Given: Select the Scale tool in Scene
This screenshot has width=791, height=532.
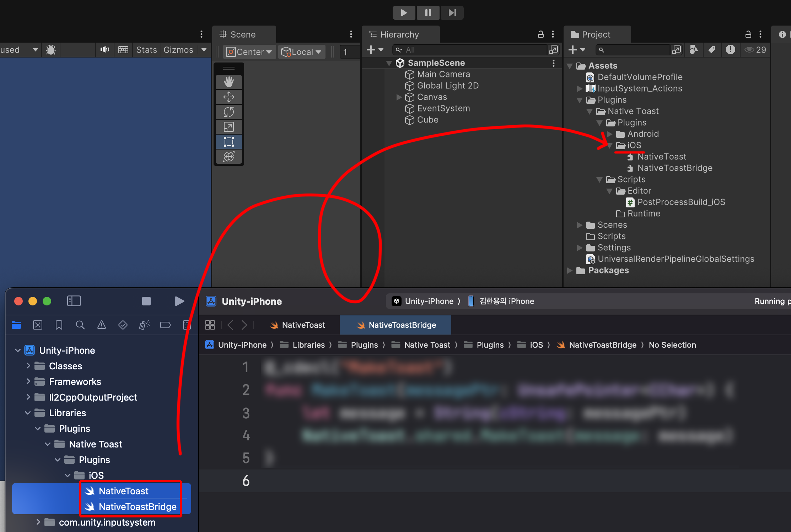Looking at the screenshot, I should (229, 127).
